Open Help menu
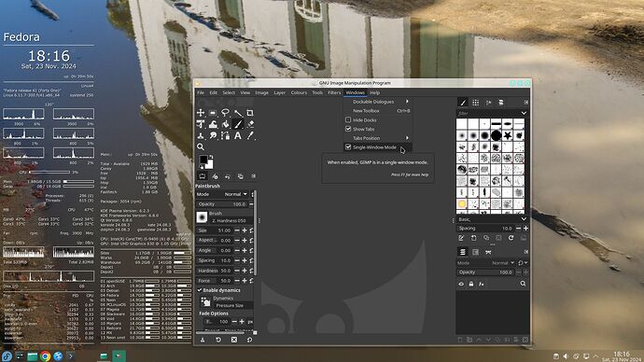Image resolution: width=644 pixels, height=362 pixels. pos(374,92)
